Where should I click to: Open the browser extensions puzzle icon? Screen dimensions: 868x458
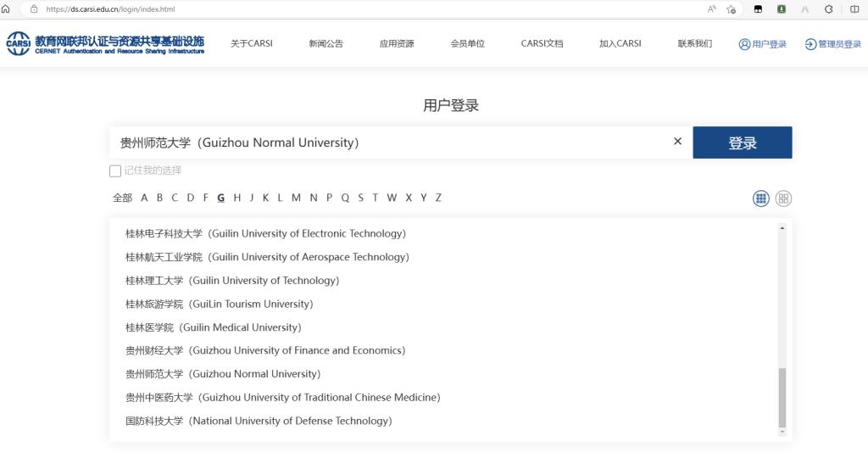click(829, 8)
